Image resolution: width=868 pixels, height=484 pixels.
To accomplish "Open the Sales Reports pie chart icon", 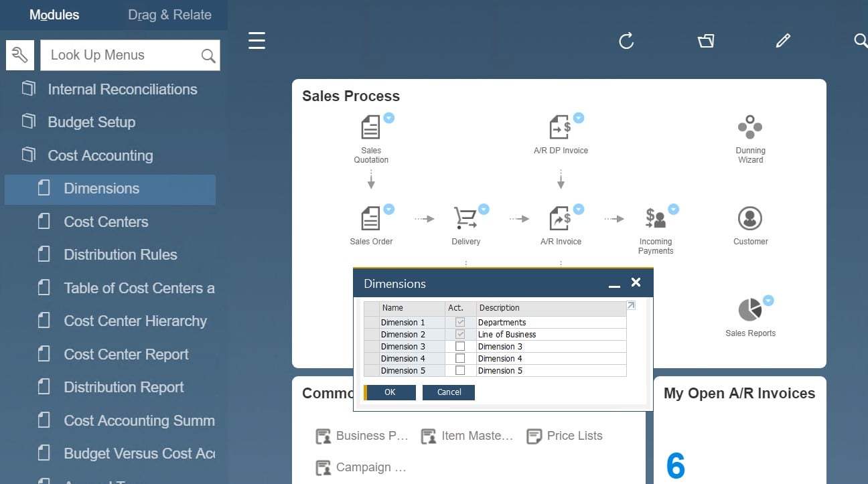I will point(750,310).
